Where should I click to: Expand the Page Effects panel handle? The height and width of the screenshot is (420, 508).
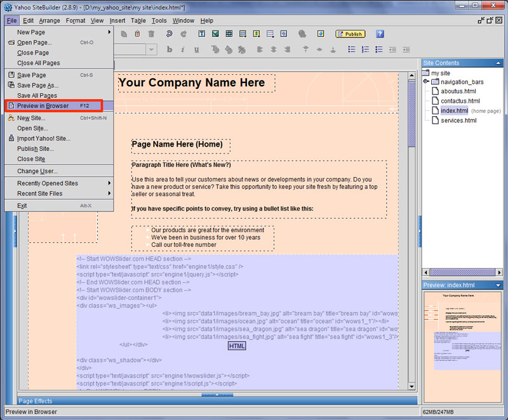(217, 395)
